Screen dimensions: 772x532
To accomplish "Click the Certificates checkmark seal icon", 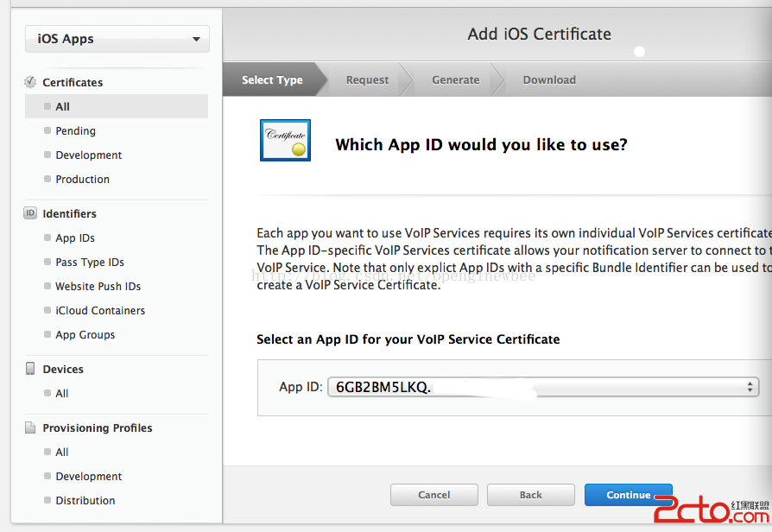I will pyautogui.click(x=30, y=82).
